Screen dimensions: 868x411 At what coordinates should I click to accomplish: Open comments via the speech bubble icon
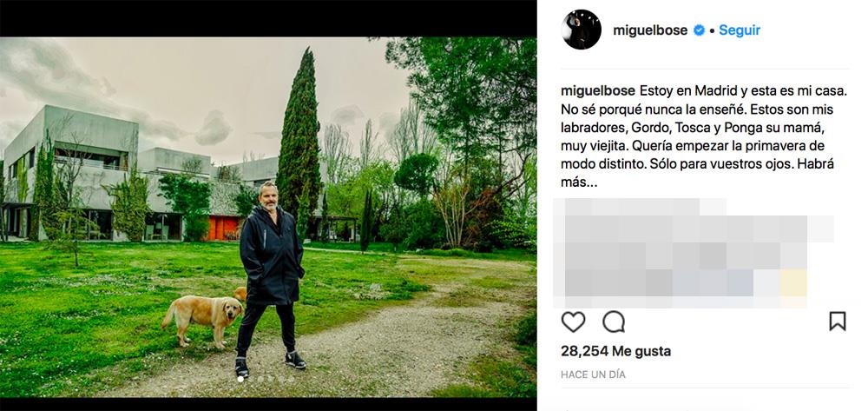614,322
